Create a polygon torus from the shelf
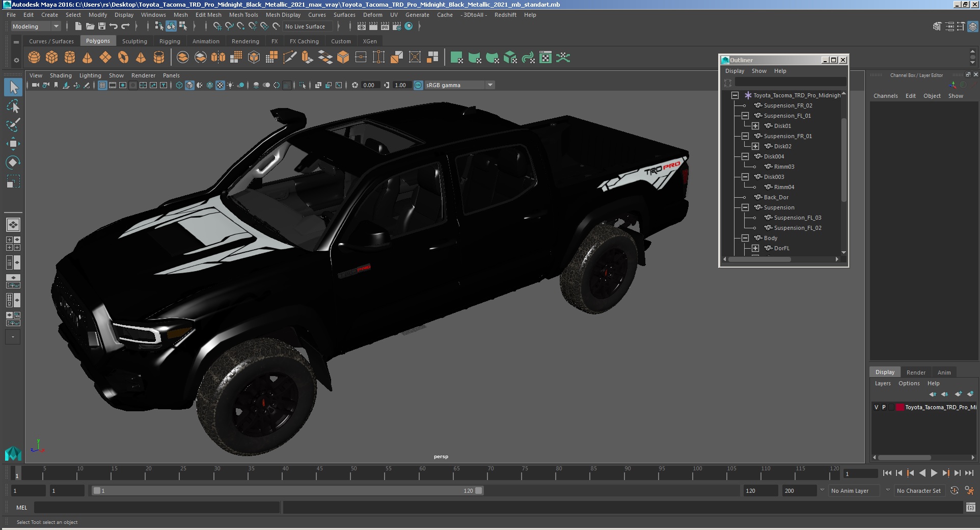Screen dimensions: 980x530 [123, 58]
